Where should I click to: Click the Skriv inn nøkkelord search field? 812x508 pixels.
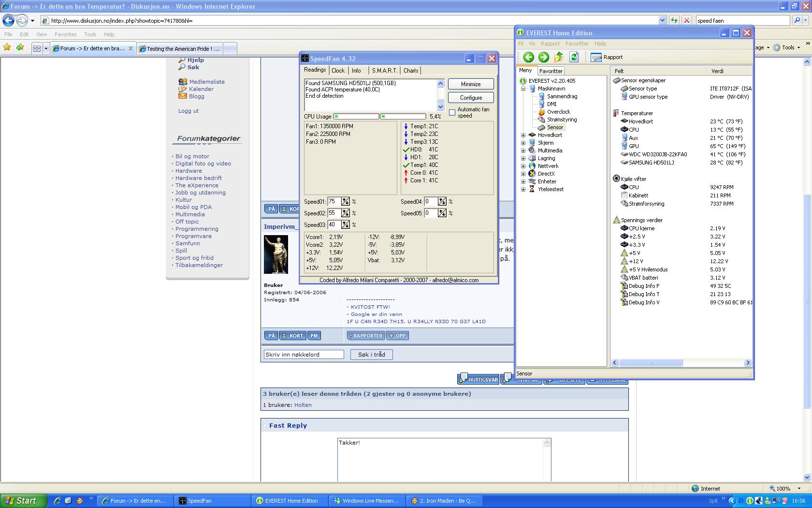tap(304, 355)
